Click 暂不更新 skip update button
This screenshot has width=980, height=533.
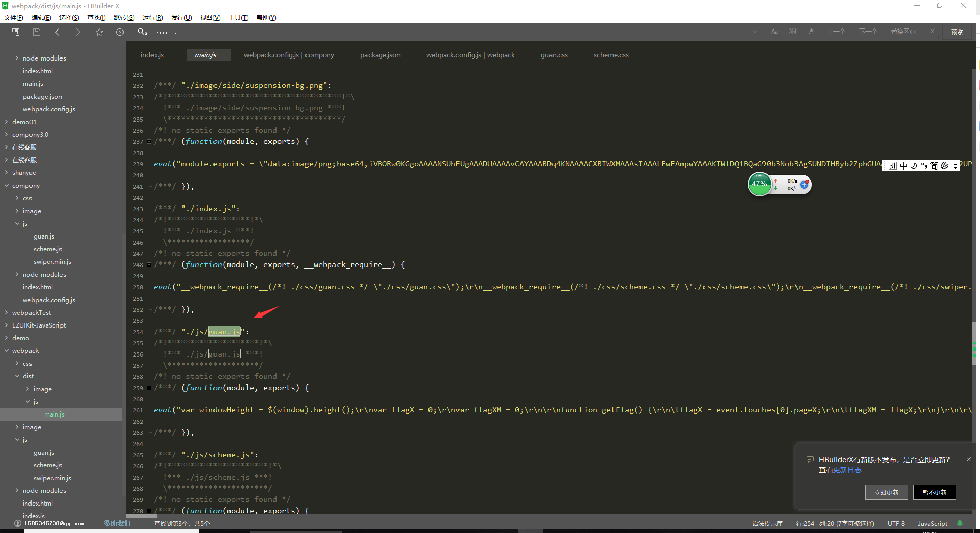point(934,492)
